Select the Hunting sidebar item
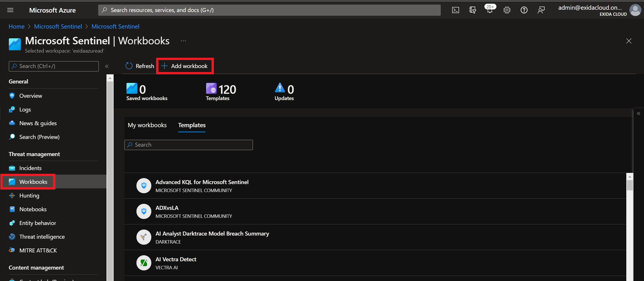644x281 pixels. [29, 196]
